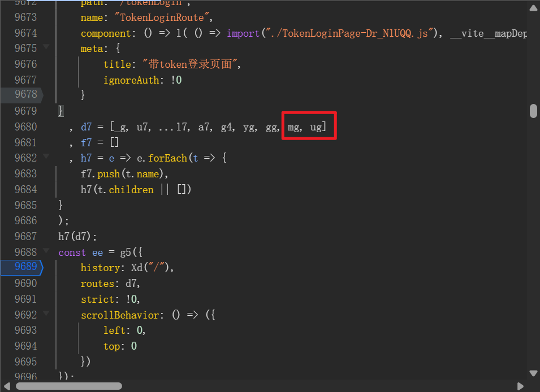Toggle the breakpoint on line 9689
This screenshot has width=540, height=392.
[25, 267]
